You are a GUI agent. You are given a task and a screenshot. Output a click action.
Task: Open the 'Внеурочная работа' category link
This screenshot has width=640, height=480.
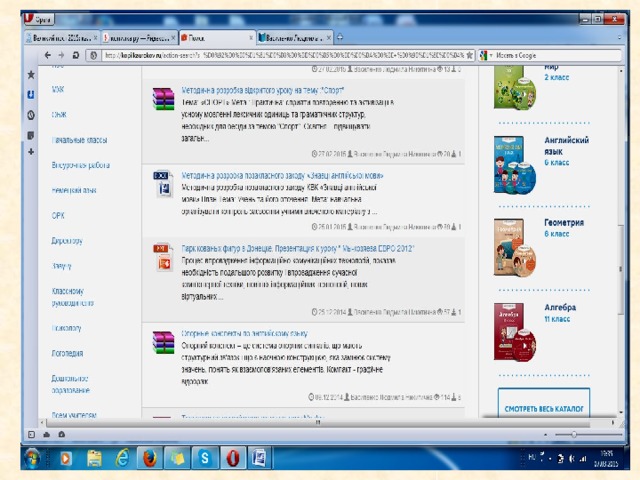(x=81, y=165)
